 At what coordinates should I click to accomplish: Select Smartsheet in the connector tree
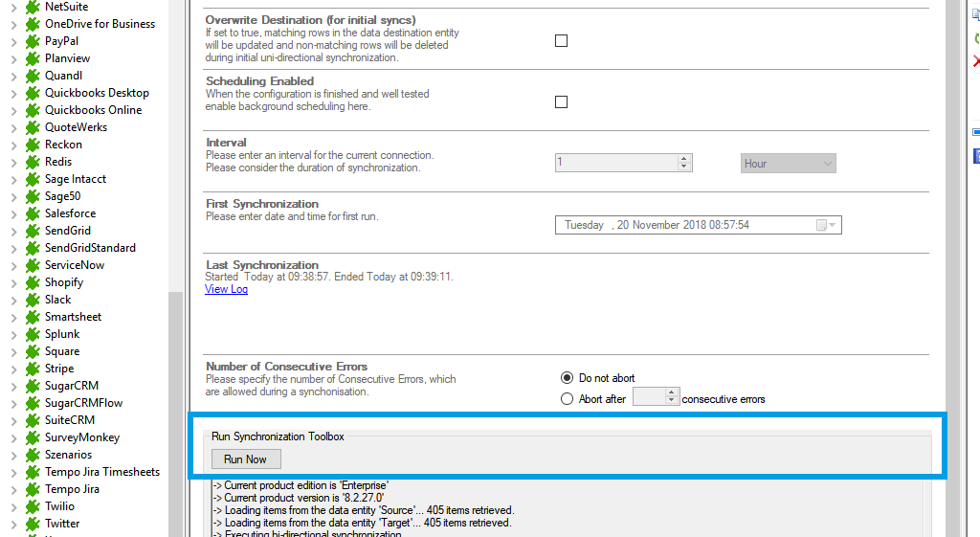73,317
